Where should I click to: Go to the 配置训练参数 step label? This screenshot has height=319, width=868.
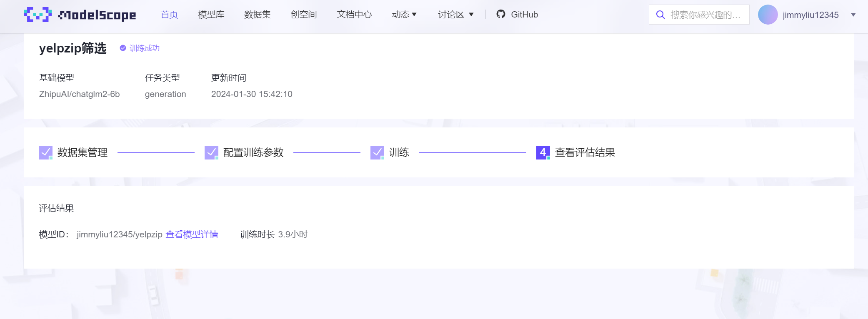[x=253, y=152]
